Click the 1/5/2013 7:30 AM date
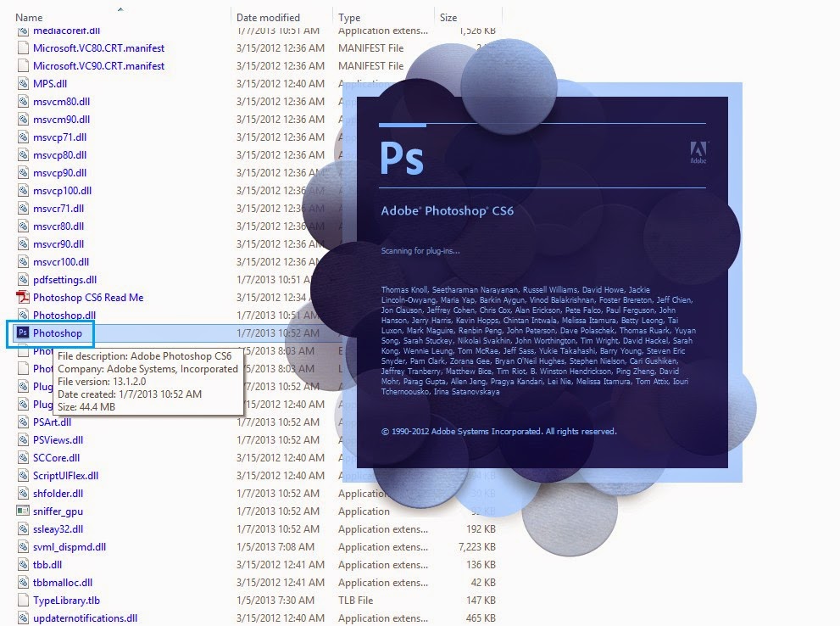 [275, 601]
